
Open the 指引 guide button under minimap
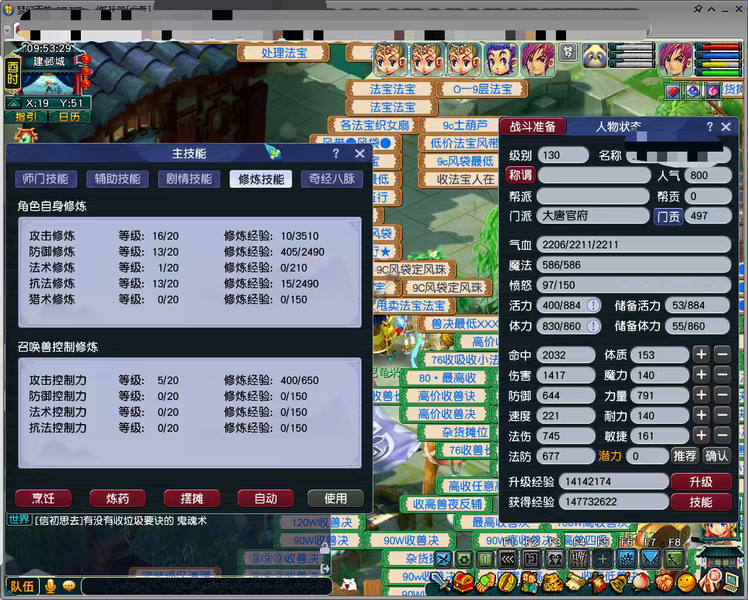pos(26,117)
